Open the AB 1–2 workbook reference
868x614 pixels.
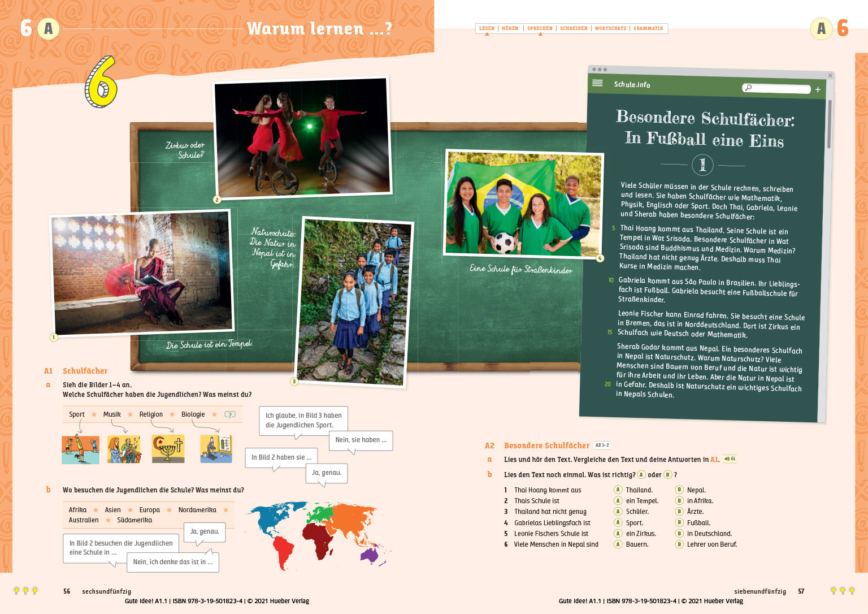point(602,446)
